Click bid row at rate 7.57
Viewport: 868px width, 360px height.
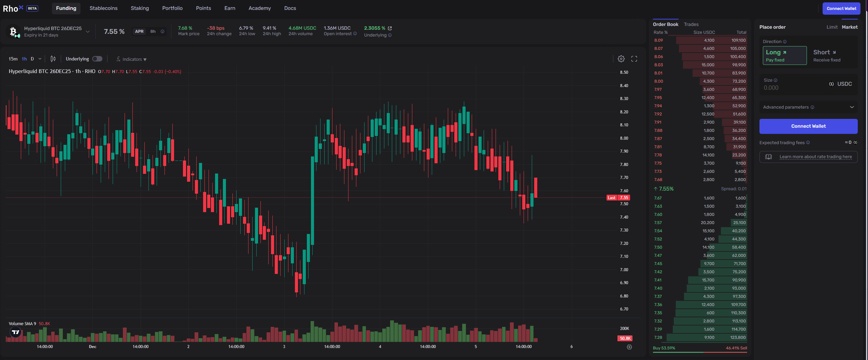click(x=700, y=223)
